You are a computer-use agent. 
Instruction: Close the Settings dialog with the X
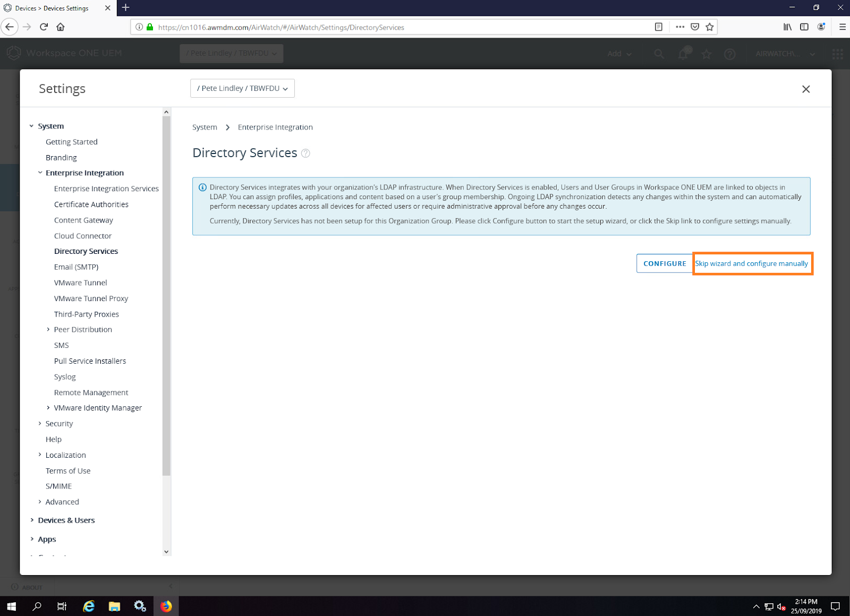(806, 89)
